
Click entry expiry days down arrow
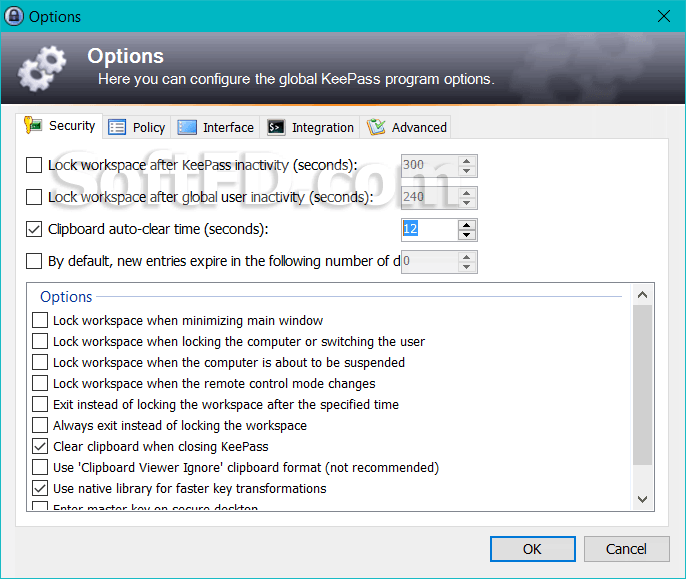click(x=467, y=267)
